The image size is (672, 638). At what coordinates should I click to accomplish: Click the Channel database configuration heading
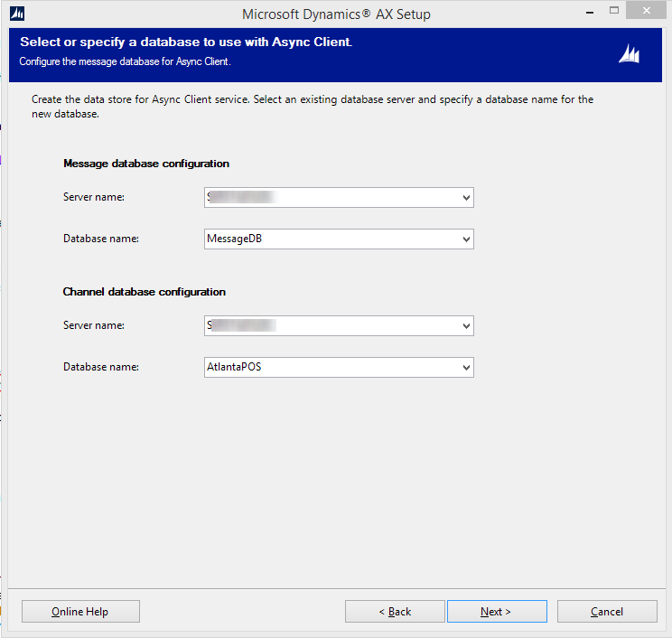point(145,292)
